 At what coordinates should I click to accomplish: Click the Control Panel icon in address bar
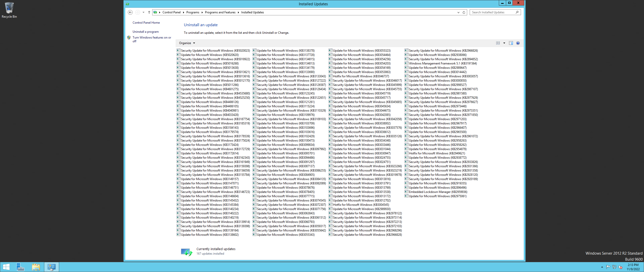(155, 12)
